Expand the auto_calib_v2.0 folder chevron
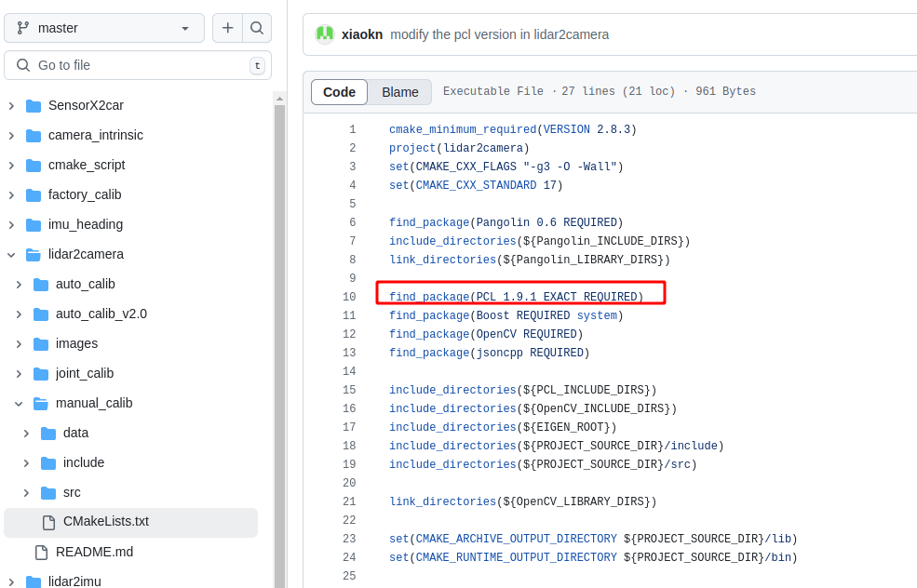 [19, 314]
